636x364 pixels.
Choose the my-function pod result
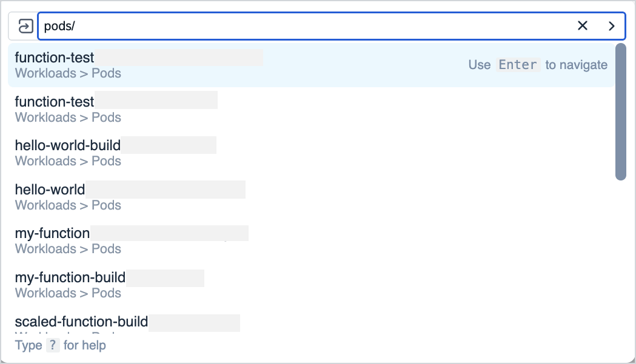click(x=52, y=233)
